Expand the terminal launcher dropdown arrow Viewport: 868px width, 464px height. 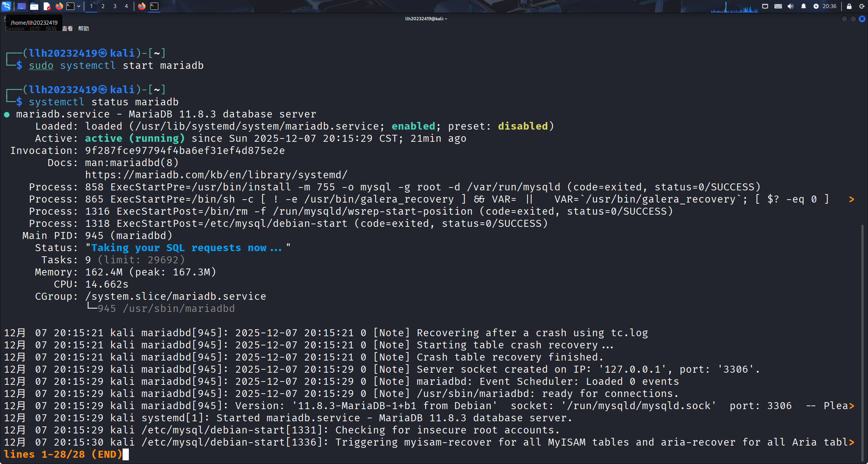[x=79, y=6]
